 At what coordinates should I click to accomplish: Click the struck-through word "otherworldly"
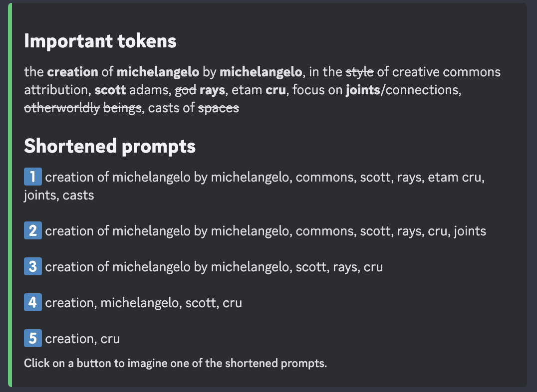pos(62,108)
